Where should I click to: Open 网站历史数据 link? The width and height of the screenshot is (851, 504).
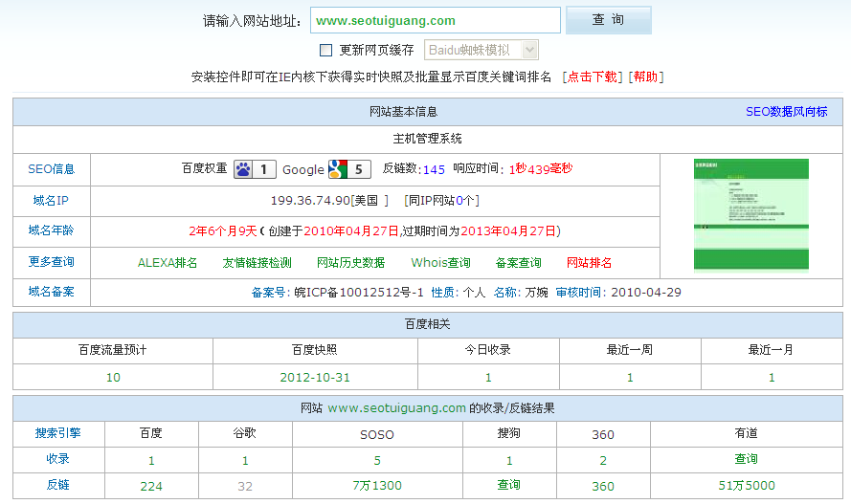(x=350, y=262)
